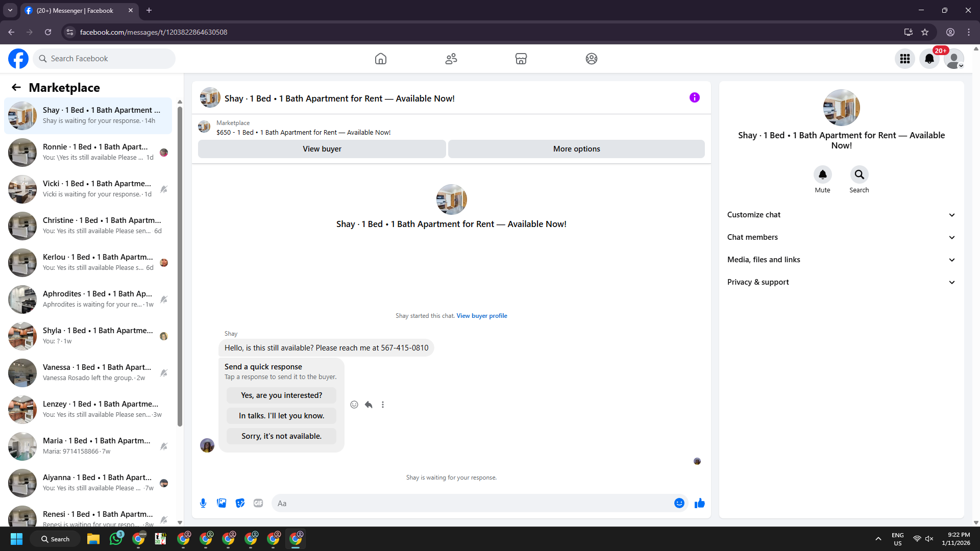This screenshot has width=980, height=551.
Task: Open Chrome tab search dropdown
Action: (10, 10)
